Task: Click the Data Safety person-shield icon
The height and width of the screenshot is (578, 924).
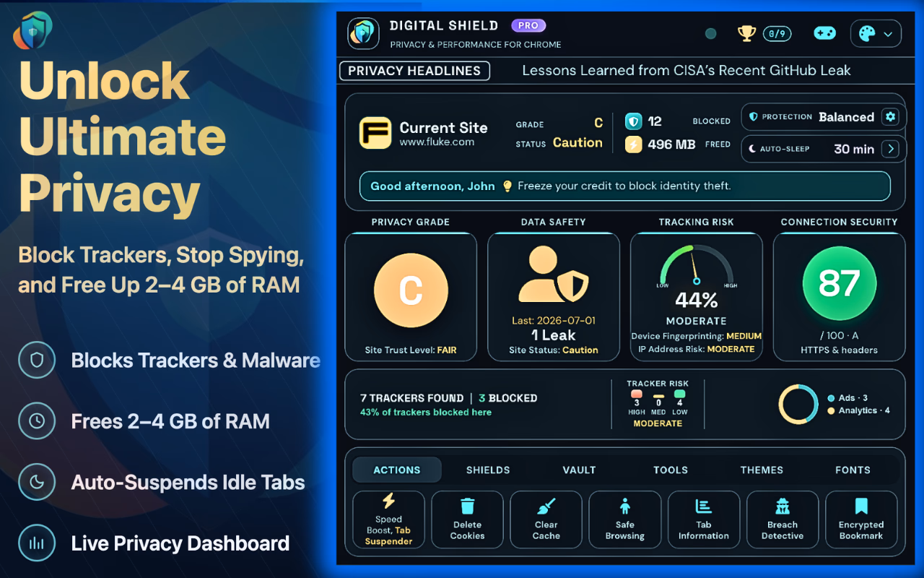Action: click(x=554, y=275)
